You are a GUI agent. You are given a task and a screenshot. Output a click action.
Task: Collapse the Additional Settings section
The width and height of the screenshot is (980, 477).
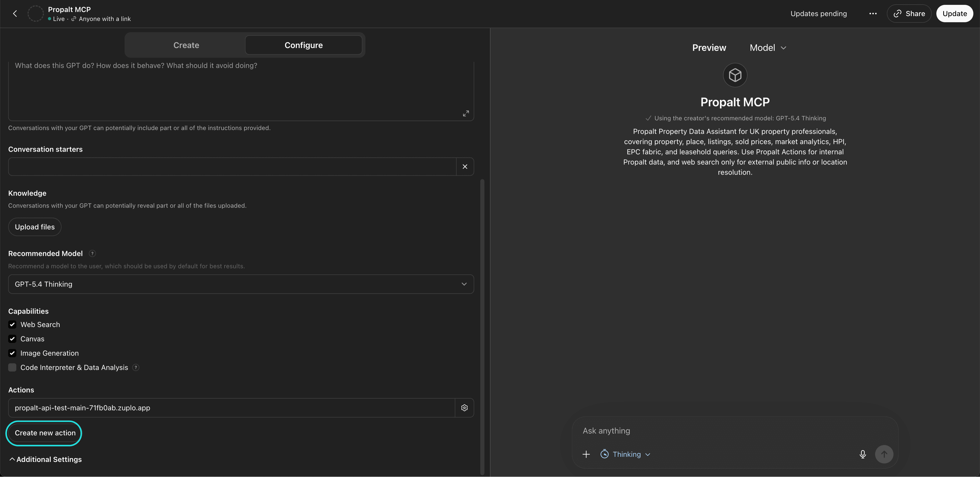coord(45,459)
